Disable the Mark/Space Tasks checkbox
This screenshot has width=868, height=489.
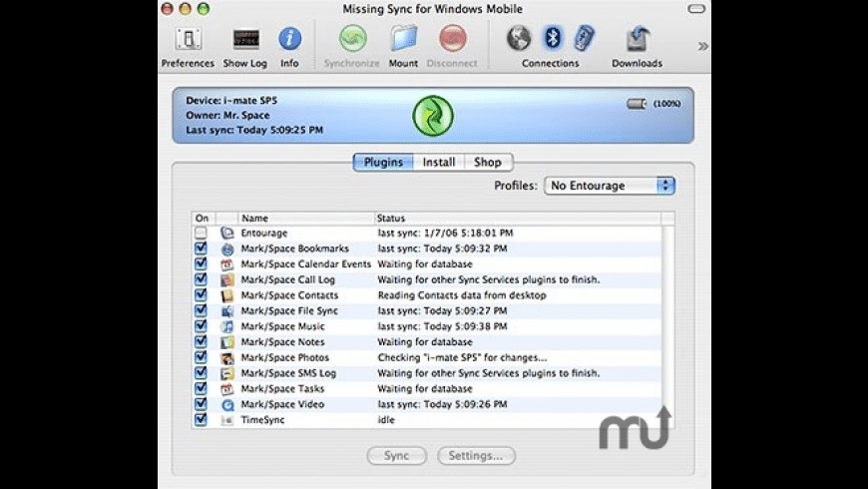pos(201,389)
